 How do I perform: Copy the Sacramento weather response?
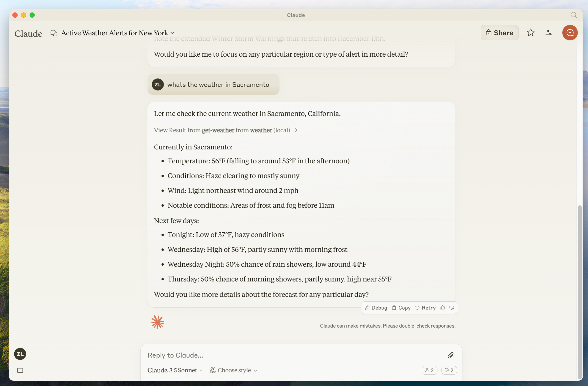coord(401,308)
